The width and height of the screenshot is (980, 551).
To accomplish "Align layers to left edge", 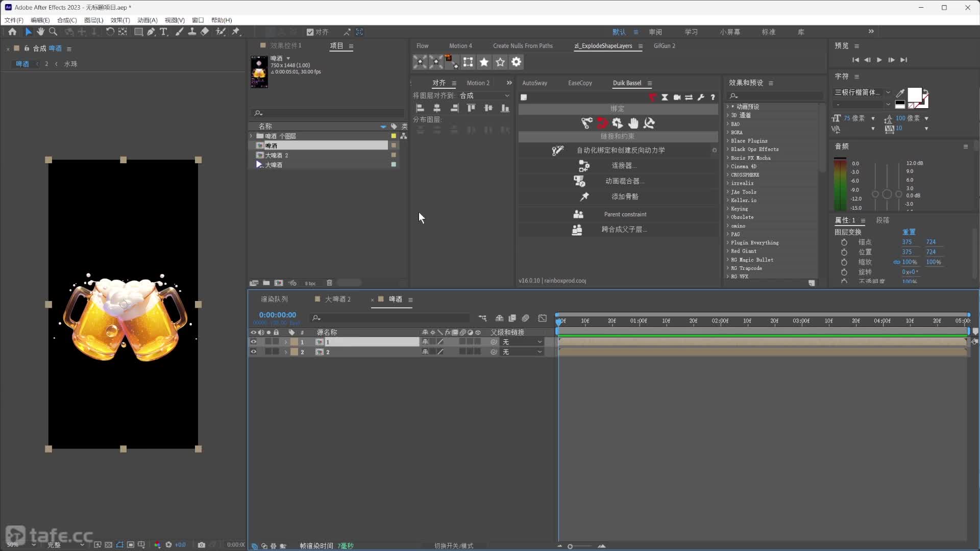I will [420, 108].
